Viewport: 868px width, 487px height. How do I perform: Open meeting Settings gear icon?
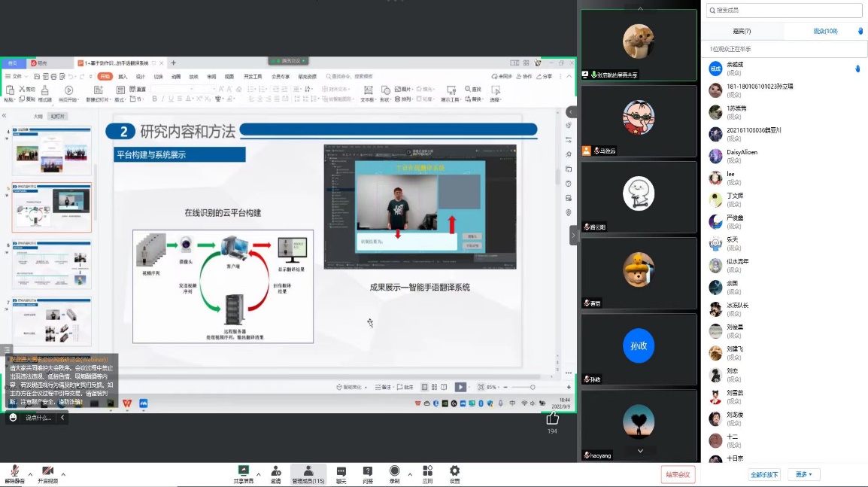click(454, 473)
